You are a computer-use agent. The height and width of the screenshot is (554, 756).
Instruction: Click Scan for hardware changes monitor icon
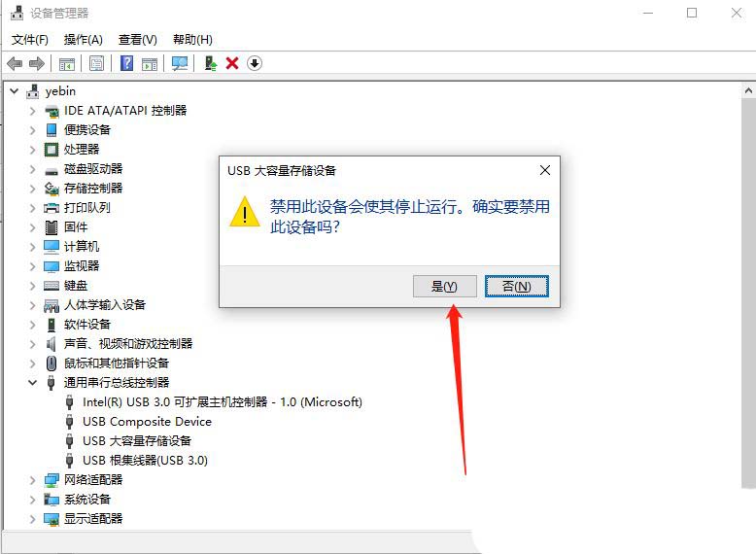click(x=180, y=63)
